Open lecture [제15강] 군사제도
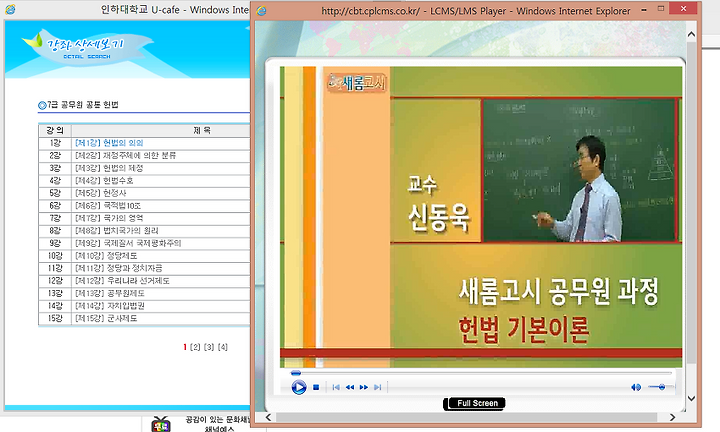This screenshot has width=720, height=432. 106,318
